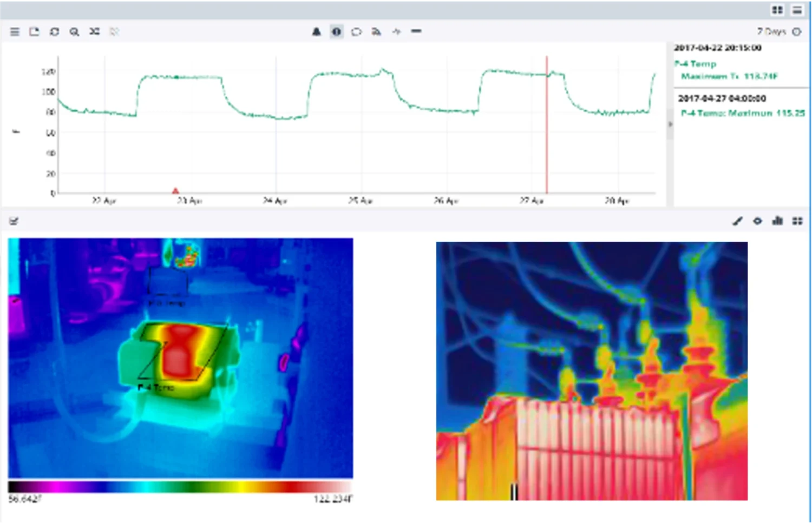Click the P-4 Temp legend label

[x=696, y=64]
